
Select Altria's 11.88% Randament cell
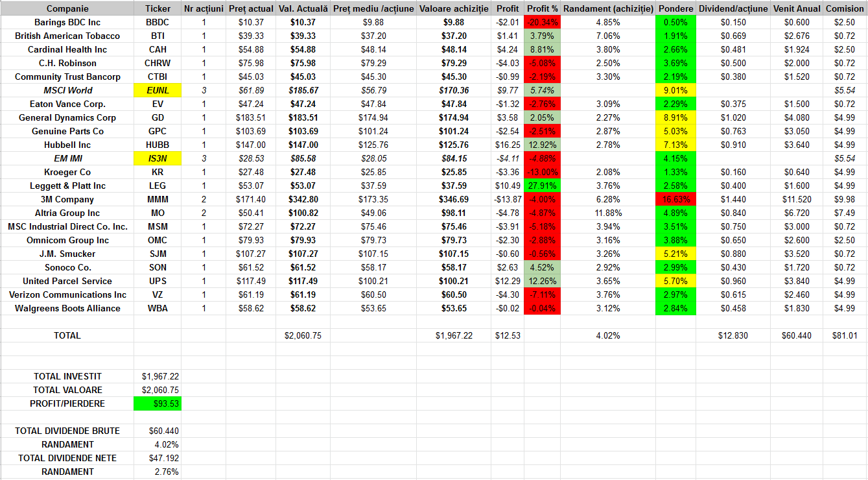pos(608,213)
